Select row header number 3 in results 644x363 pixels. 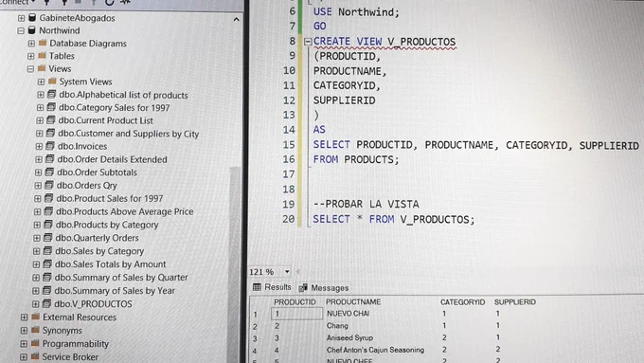pos(255,338)
